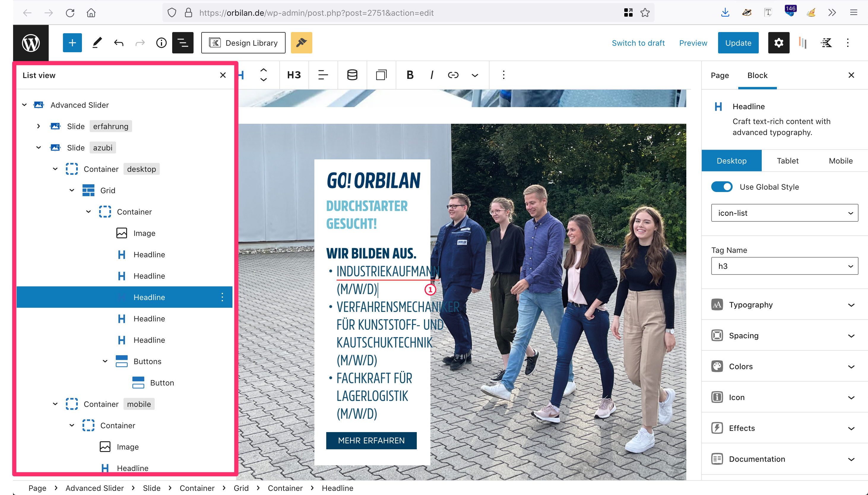Click Switch to draft
Viewport: 868px width, 495px height.
(x=638, y=43)
